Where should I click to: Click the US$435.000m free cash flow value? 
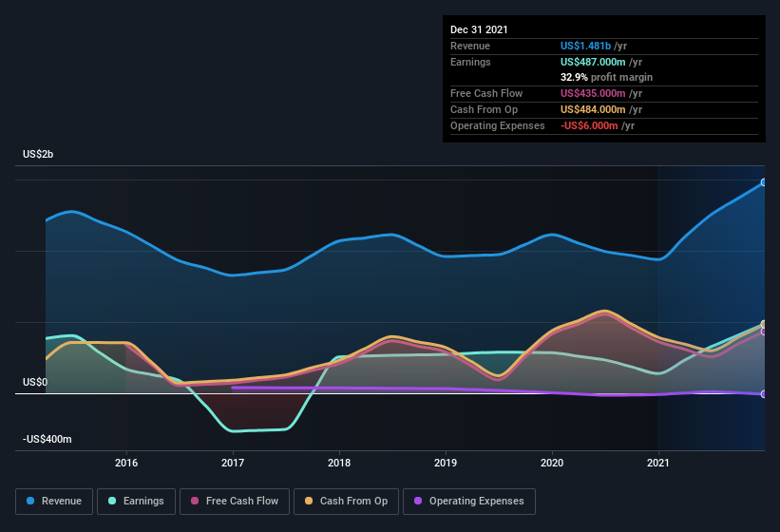[593, 93]
